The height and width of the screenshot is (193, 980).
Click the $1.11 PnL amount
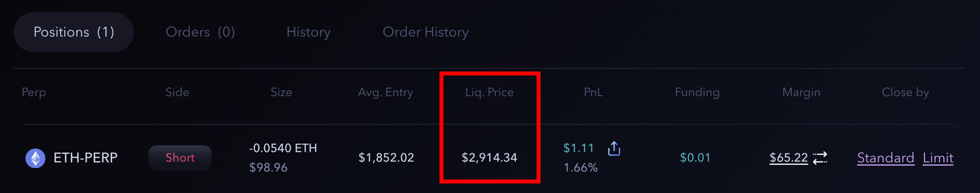[x=578, y=148]
